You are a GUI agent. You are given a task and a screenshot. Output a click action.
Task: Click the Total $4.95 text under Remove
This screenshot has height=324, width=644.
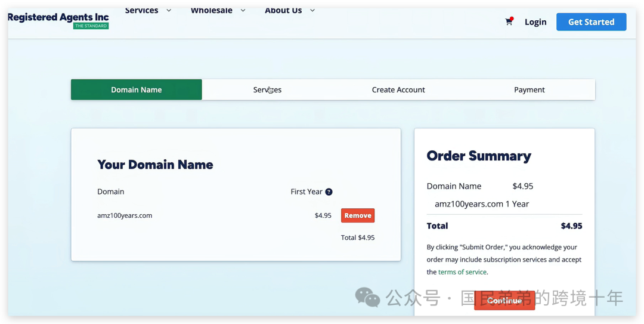click(358, 237)
